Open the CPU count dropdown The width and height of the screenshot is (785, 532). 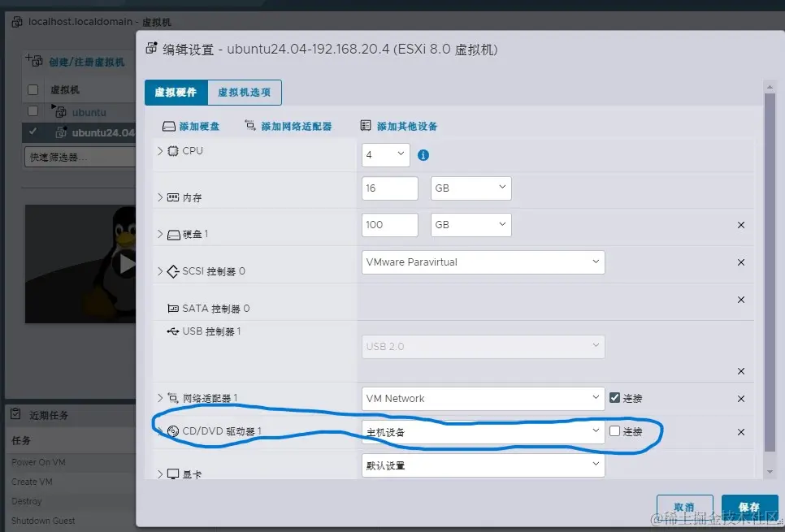(385, 154)
